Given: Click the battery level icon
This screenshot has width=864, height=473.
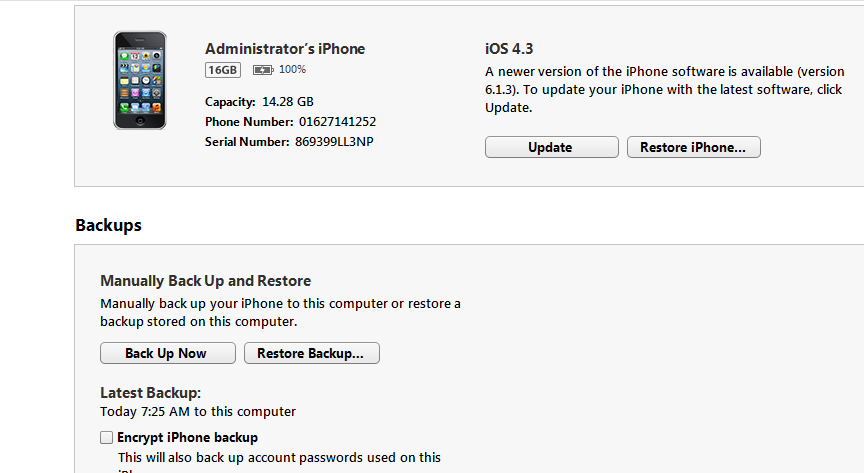Looking at the screenshot, I should click(x=263, y=70).
